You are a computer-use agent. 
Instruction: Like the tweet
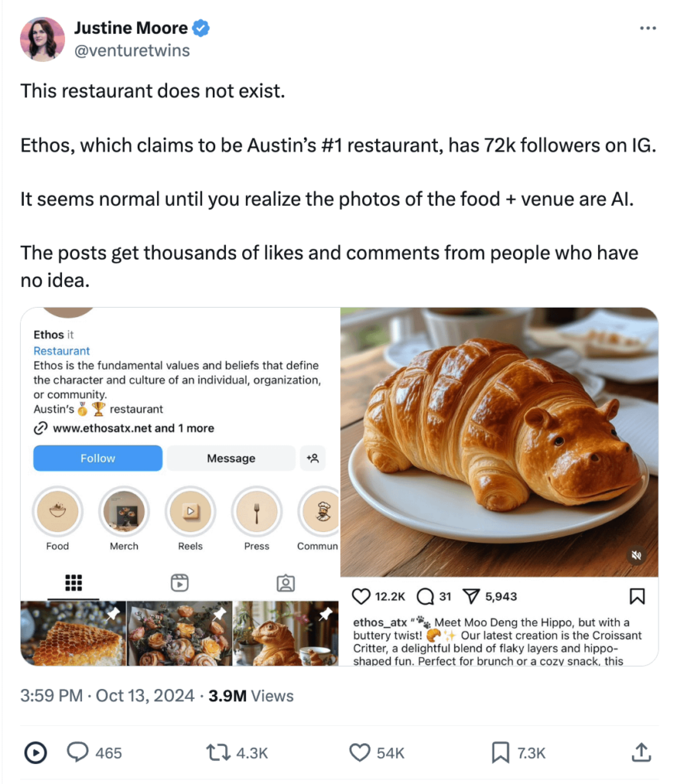pyautogui.click(x=358, y=753)
